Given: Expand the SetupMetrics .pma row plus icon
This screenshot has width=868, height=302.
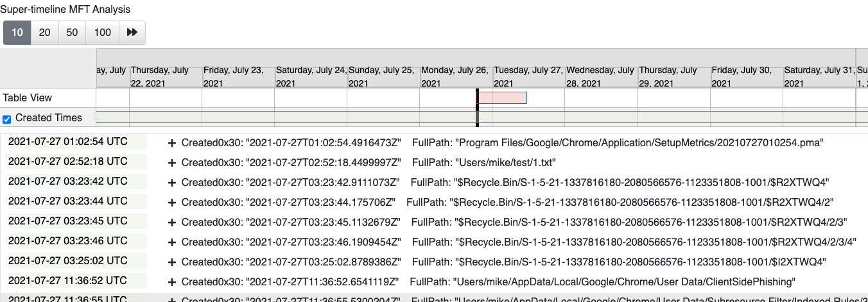Looking at the screenshot, I should tap(171, 142).
